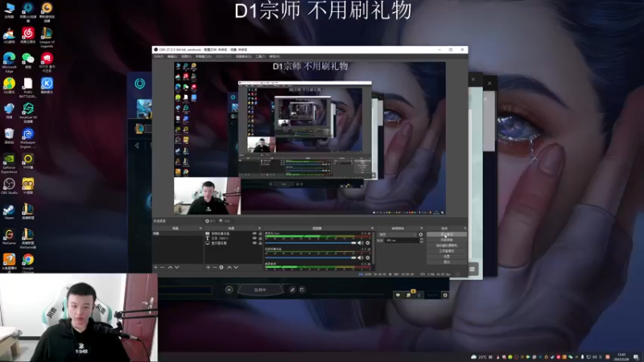
Task: Open YY owl mascot desktop icon
Action: tap(28, 184)
